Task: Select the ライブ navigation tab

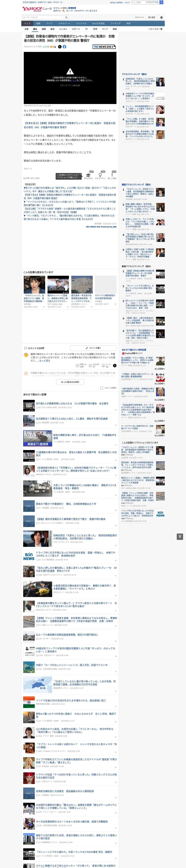Action: coord(49,24)
